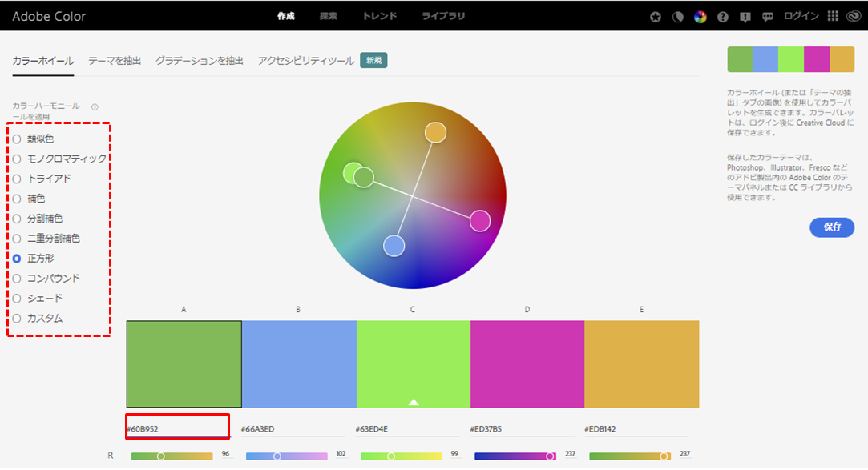Select color swatch C (light green)

click(x=413, y=364)
